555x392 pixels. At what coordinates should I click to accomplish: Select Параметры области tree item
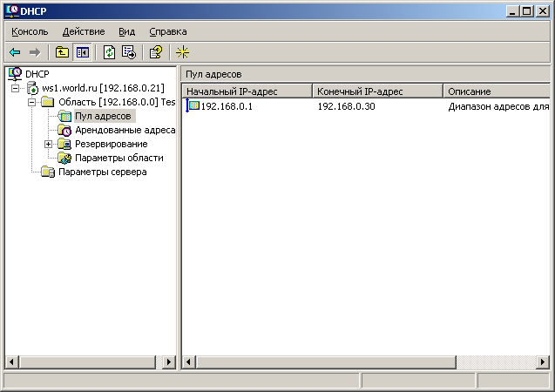118,159
